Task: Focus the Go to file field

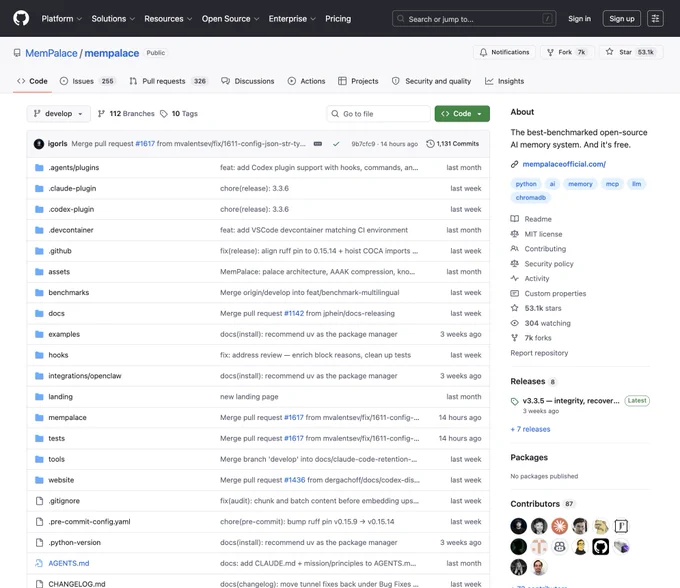Action: click(x=379, y=114)
